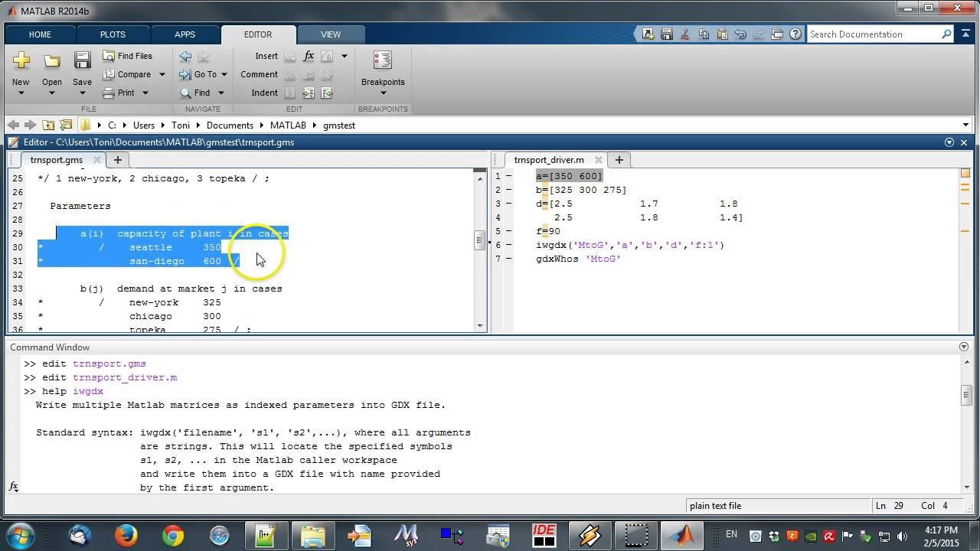Expand the Breakpoints dropdown arrow

coord(383,93)
